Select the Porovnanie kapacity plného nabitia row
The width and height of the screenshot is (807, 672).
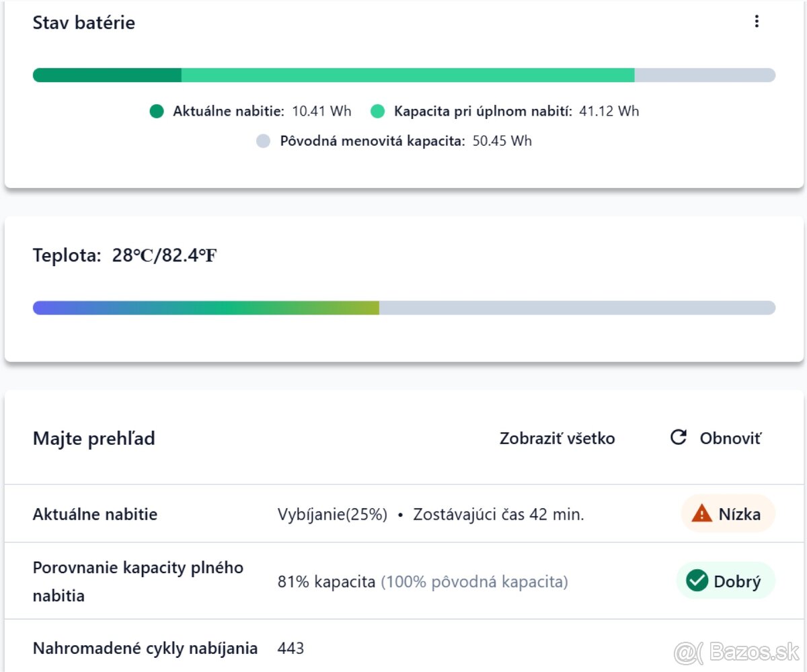[x=138, y=581]
